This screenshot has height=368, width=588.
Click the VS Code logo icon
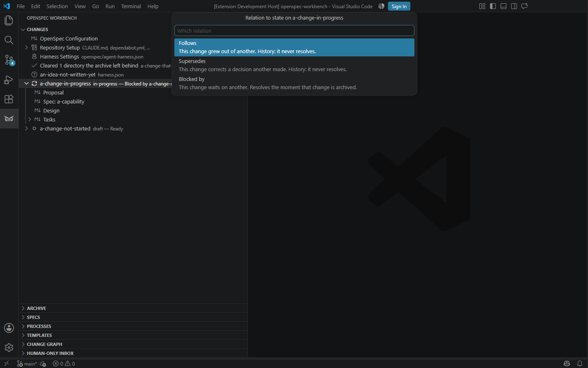pyautogui.click(x=7, y=6)
